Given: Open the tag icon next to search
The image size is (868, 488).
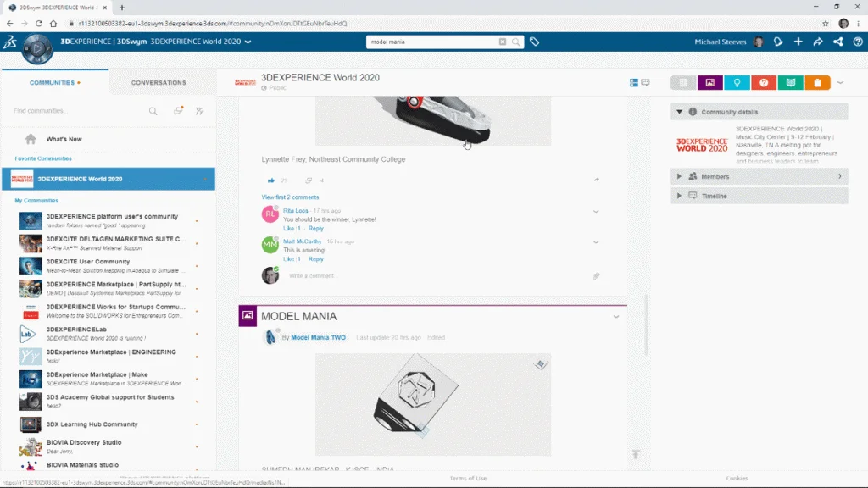Looking at the screenshot, I should pos(534,42).
